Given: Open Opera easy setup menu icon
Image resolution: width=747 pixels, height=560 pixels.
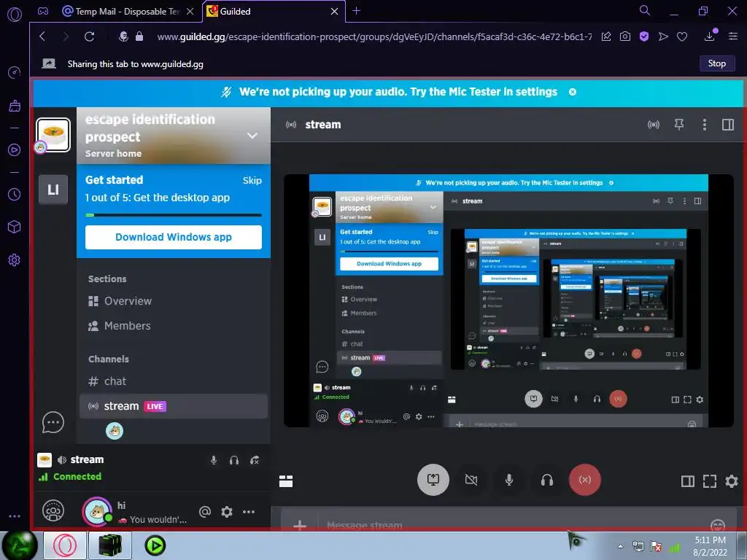Looking at the screenshot, I should (733, 36).
